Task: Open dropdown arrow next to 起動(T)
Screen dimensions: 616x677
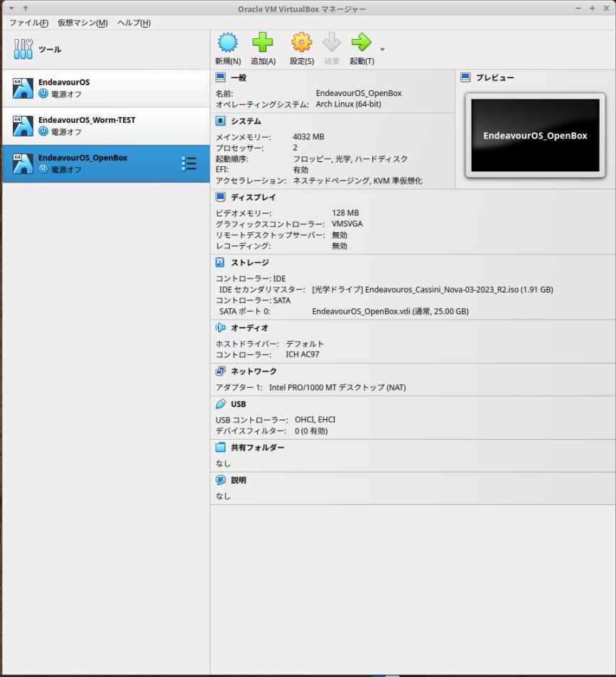Action: point(382,49)
